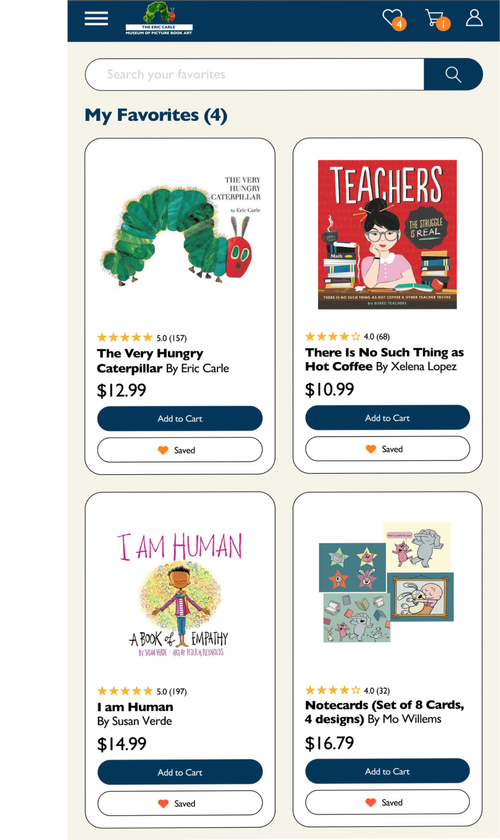Toggle Saved on There Is No Such Thing as Hot Coffee
Viewport: 500px width, 840px height.
(x=387, y=449)
